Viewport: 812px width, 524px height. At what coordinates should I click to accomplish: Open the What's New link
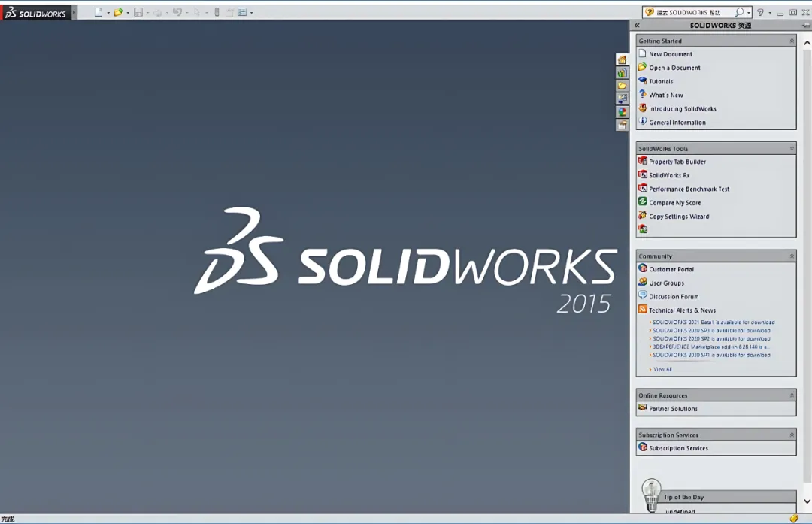click(x=666, y=95)
